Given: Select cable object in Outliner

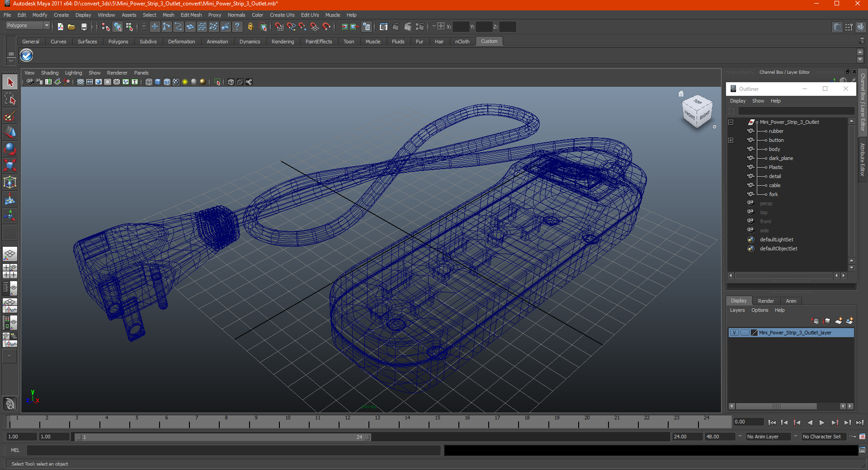Looking at the screenshot, I should click(774, 185).
